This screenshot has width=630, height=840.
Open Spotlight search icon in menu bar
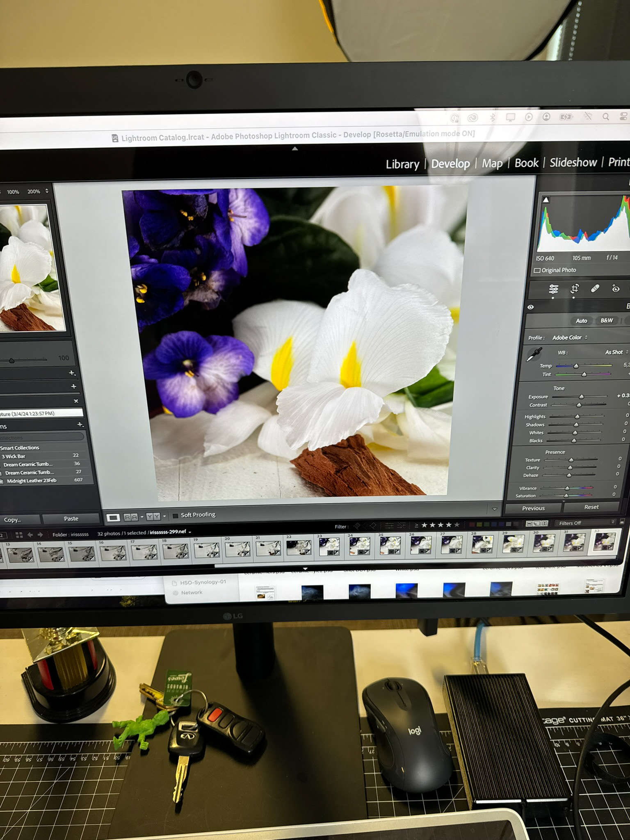605,116
